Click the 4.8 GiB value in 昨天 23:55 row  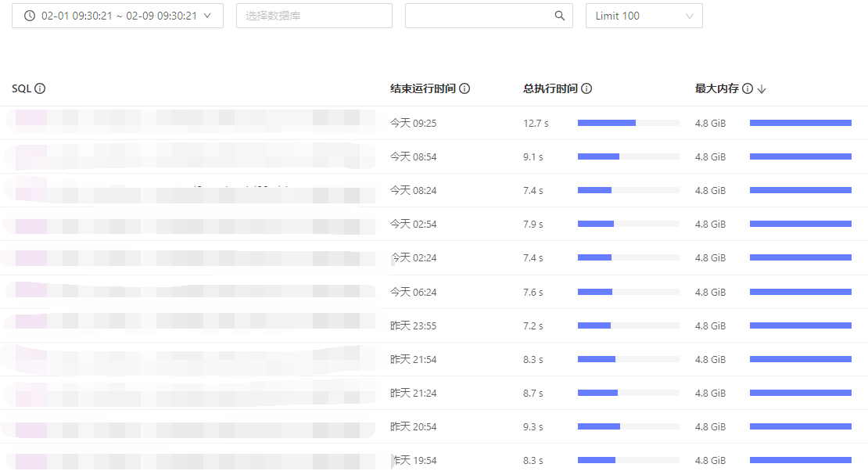point(710,325)
